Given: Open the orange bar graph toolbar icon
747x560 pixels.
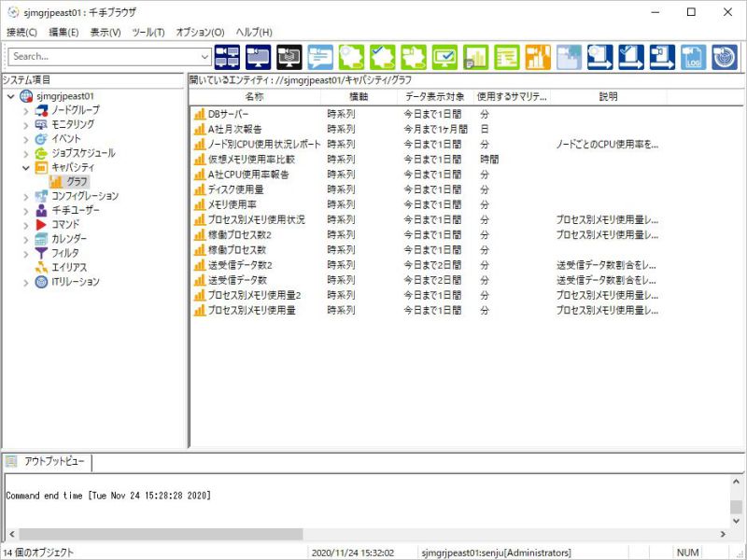Looking at the screenshot, I should [x=538, y=57].
